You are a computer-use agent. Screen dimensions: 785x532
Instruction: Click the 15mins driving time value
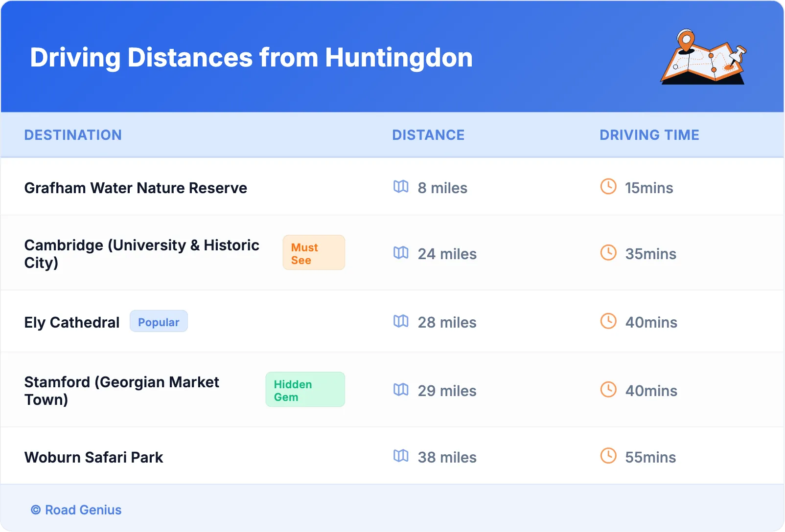pyautogui.click(x=649, y=188)
